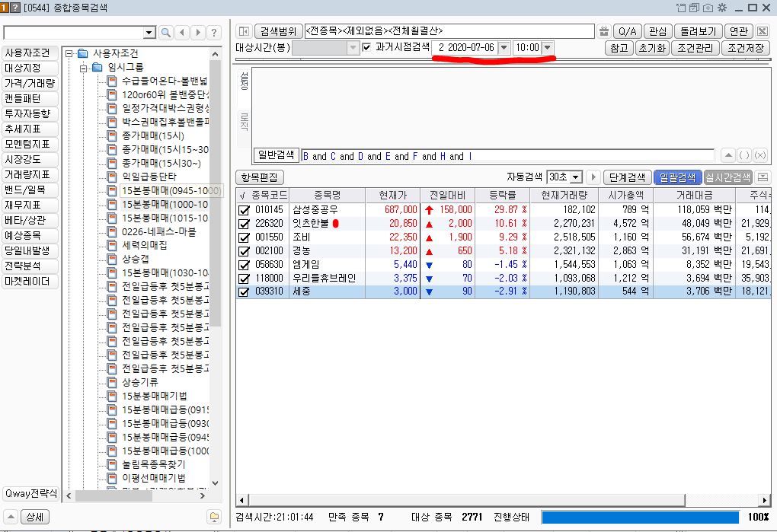Open the 30초 auto search interval dropdown

pos(576,177)
